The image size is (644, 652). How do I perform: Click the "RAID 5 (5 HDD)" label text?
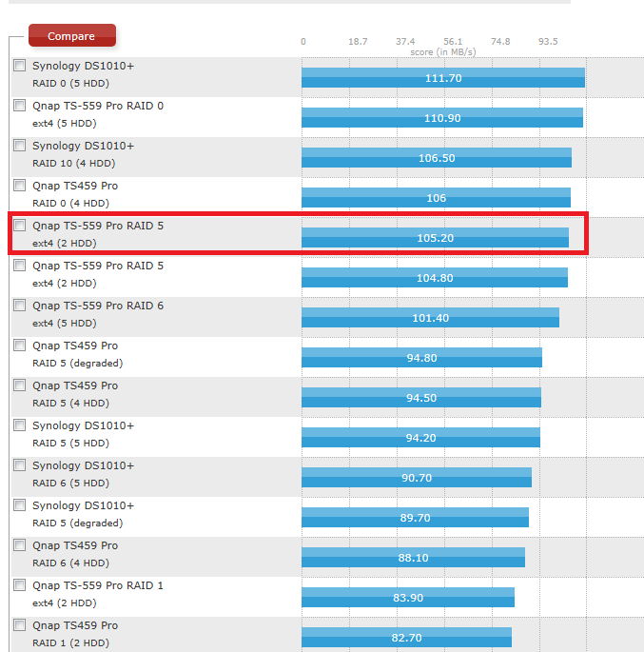70,443
